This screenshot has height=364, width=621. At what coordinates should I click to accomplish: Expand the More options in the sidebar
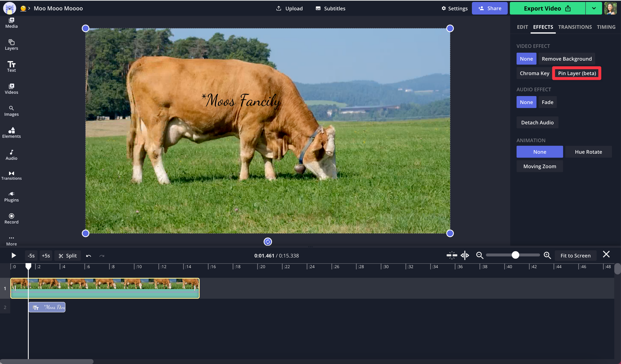(x=11, y=240)
